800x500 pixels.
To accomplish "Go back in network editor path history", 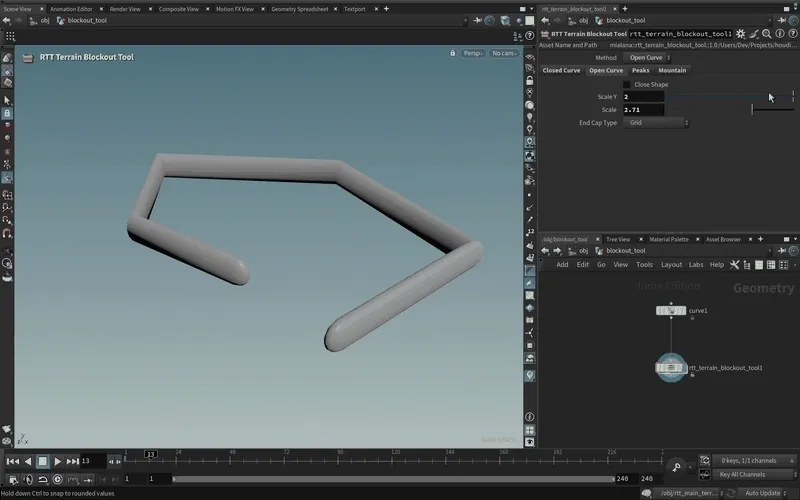I will coord(545,251).
